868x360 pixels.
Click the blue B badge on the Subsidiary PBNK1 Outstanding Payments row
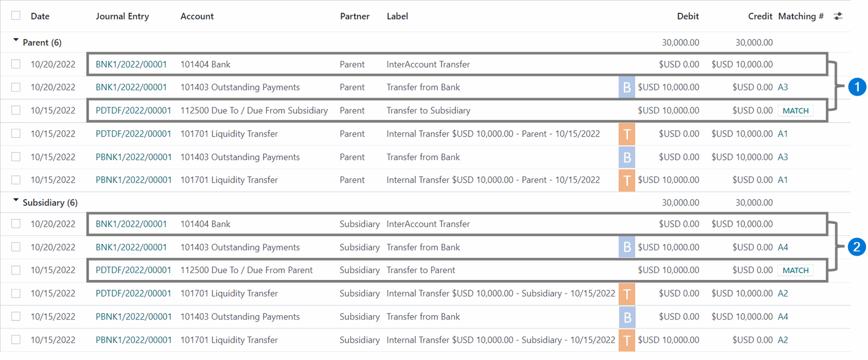tap(627, 317)
